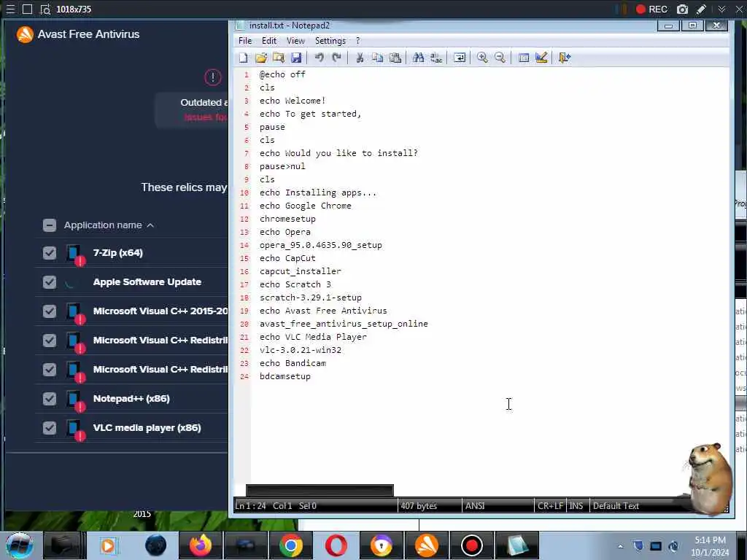Click the Apple Software Update row text

[x=147, y=282]
